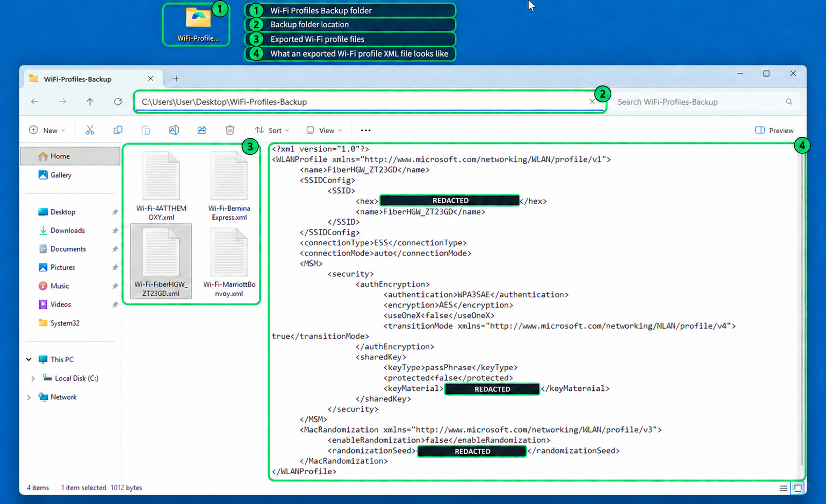Clear the address bar with X
The height and width of the screenshot is (504, 826).
pyautogui.click(x=592, y=101)
